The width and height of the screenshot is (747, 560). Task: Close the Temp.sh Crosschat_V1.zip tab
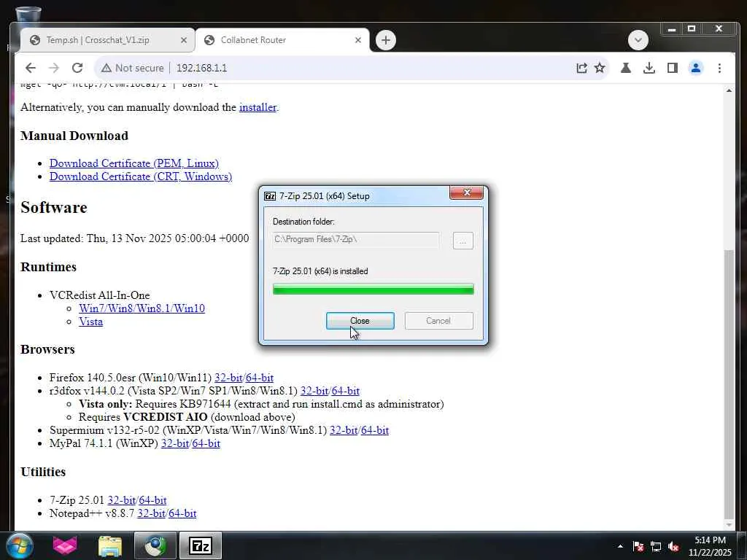coord(184,41)
